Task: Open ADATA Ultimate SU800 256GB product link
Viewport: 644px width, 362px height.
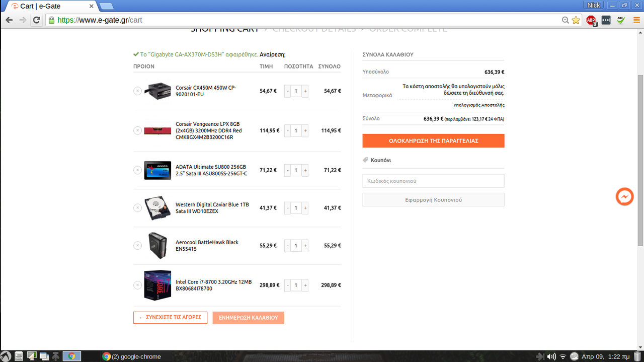Action: tap(211, 170)
